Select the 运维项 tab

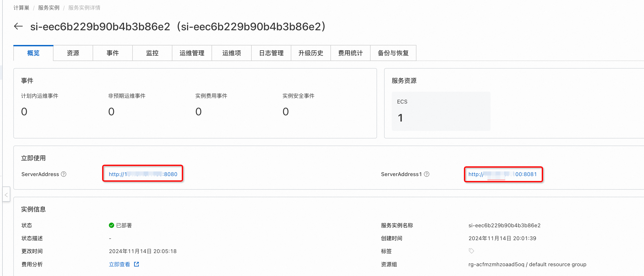tap(232, 53)
